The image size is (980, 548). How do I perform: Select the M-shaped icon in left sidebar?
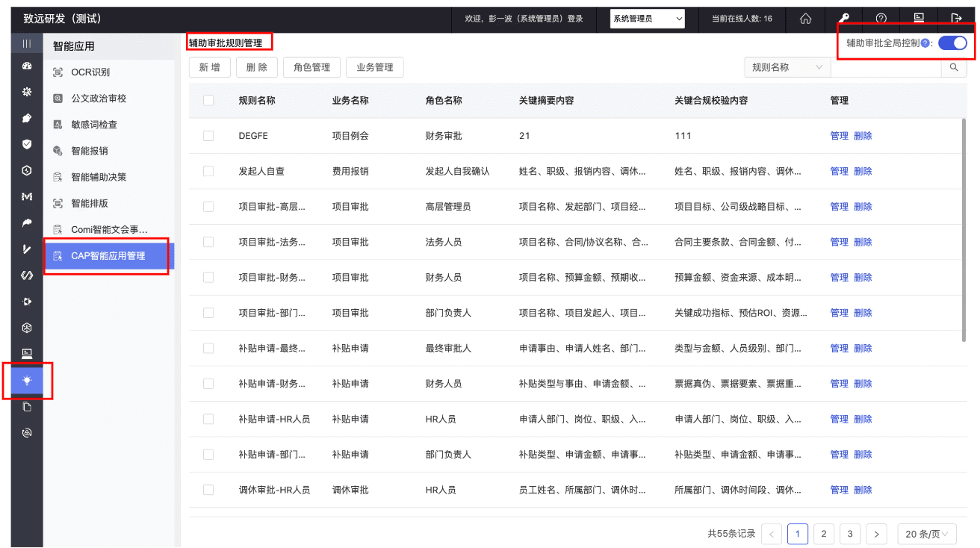pyautogui.click(x=27, y=196)
